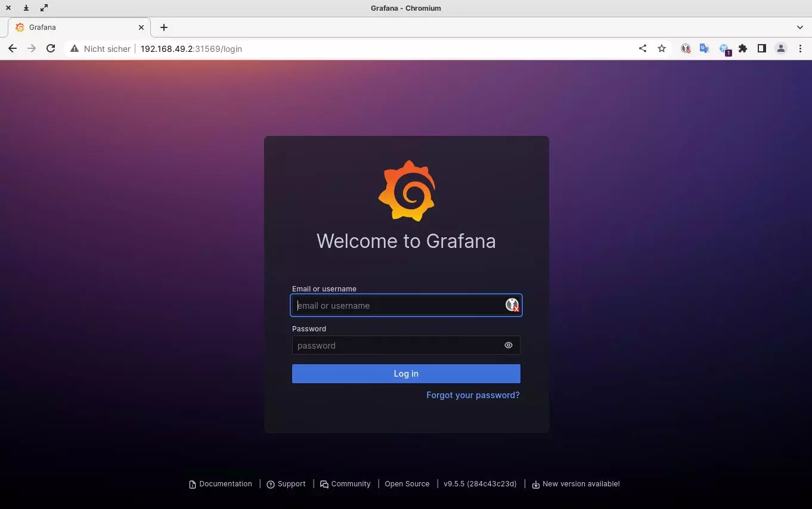Image resolution: width=812 pixels, height=509 pixels.
Task: Open the Extensions puzzle icon
Action: [743, 49]
